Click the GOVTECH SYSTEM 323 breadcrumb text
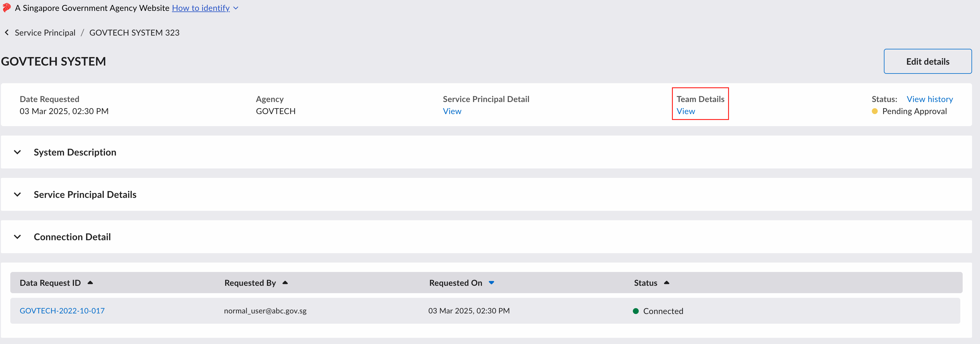Screen dimensions: 980x344 134,33
